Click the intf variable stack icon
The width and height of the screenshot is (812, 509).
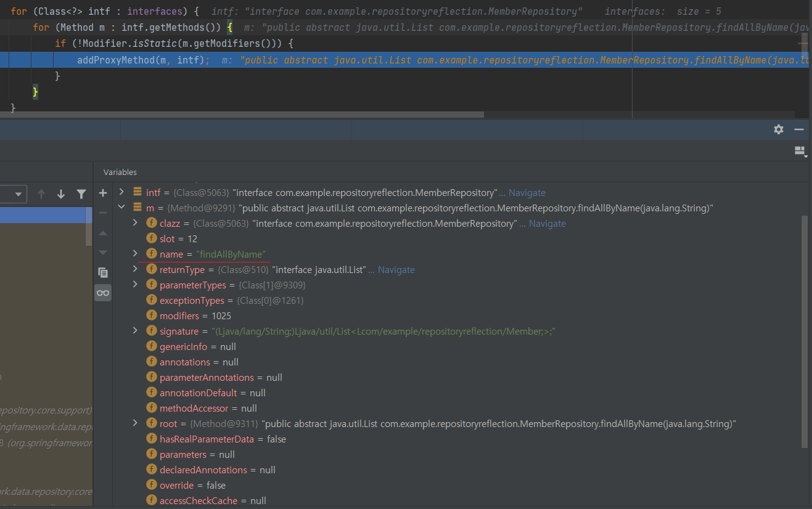(137, 192)
